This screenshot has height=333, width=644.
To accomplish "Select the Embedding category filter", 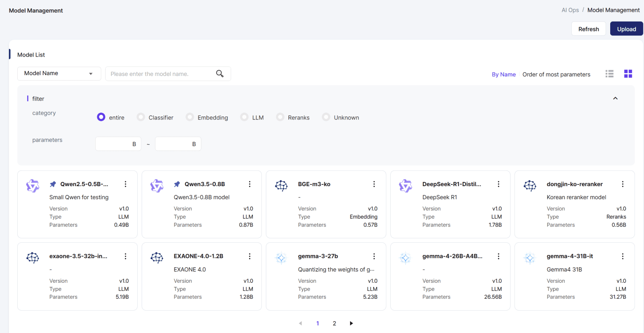I will click(x=190, y=117).
